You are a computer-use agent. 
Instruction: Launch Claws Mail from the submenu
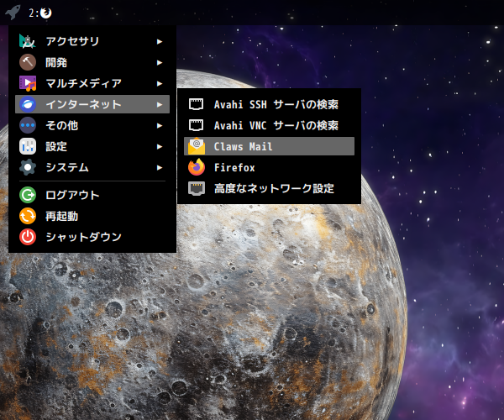pyautogui.click(x=269, y=146)
